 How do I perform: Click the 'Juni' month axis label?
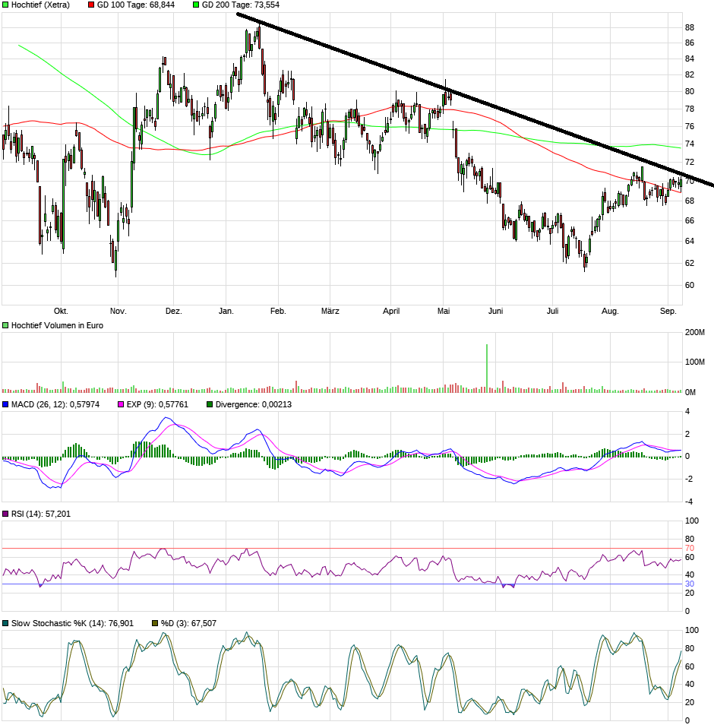[x=495, y=311]
